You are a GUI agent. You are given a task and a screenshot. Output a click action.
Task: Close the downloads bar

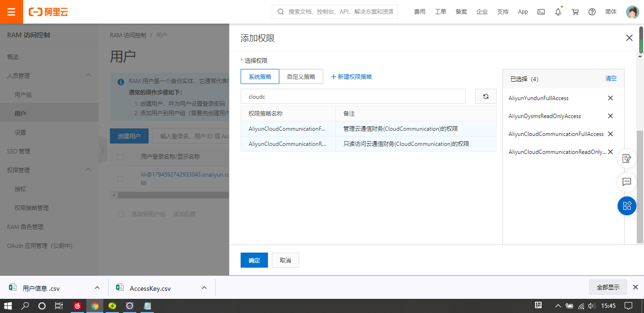635,287
